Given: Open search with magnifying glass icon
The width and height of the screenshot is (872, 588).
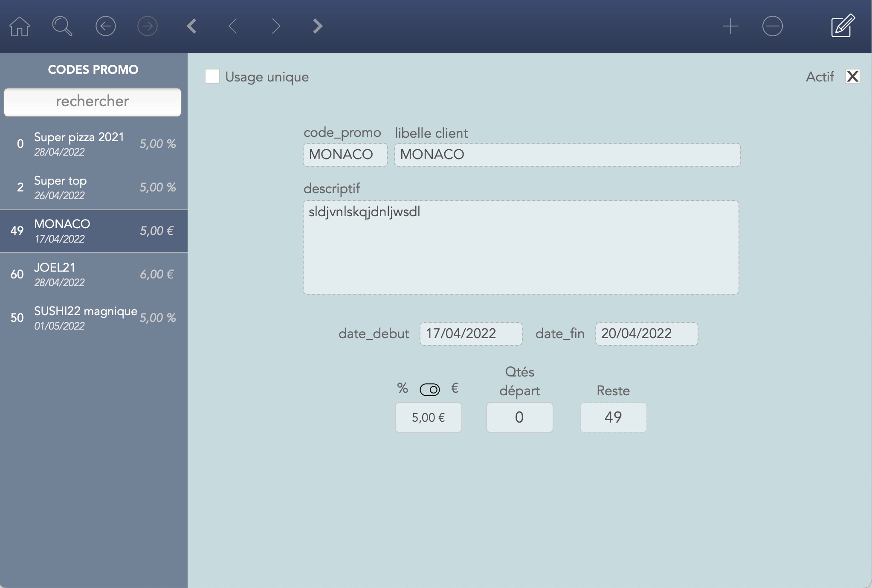Looking at the screenshot, I should coord(62,26).
